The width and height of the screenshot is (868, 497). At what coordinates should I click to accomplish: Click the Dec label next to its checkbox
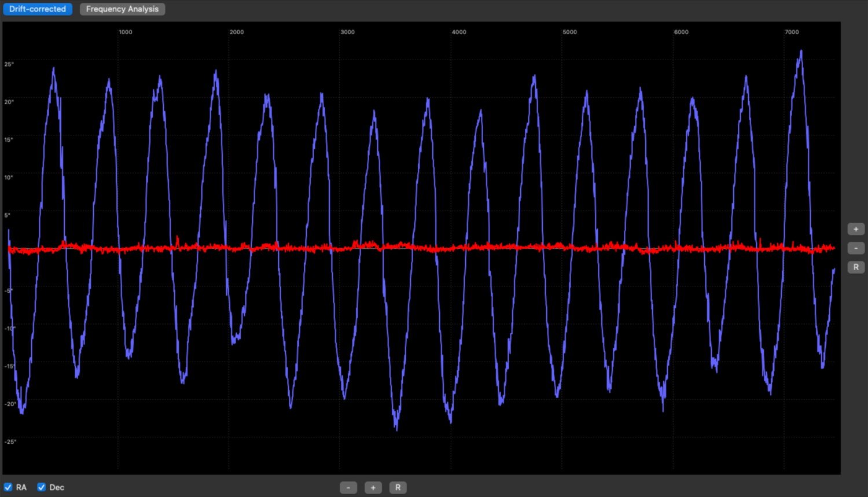tap(56, 487)
